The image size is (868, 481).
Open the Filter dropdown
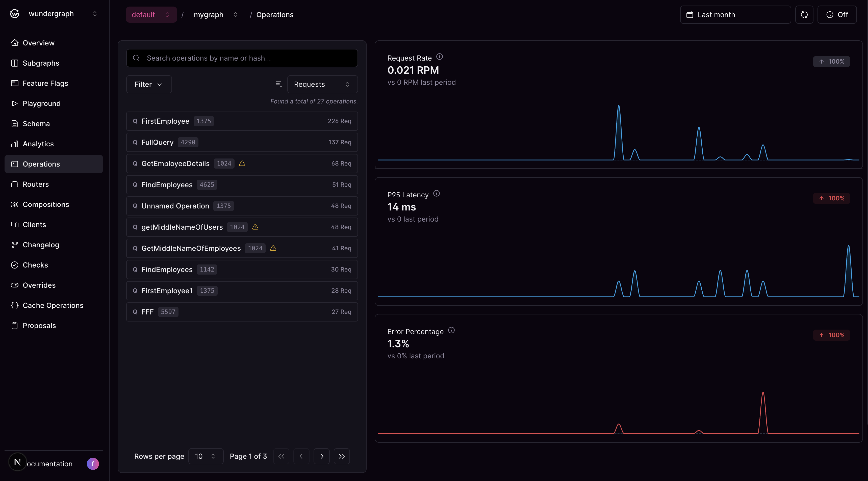pos(149,84)
